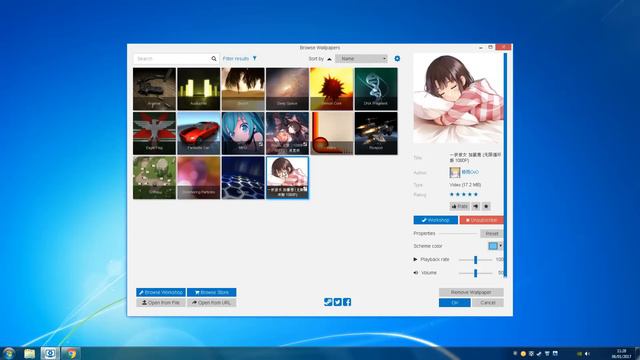
Task: Open the Steam social icon
Action: (328, 302)
